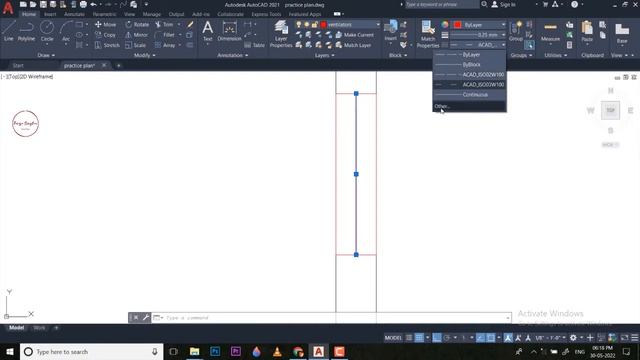The image size is (640, 360).
Task: Click Sign In button
Action: point(503,4)
